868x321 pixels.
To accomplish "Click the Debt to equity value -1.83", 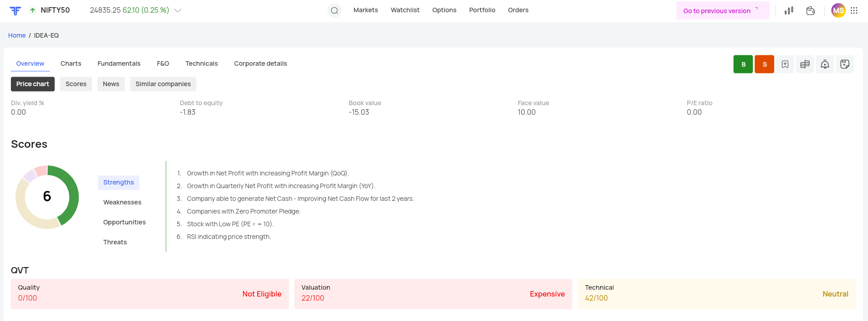I will click(x=188, y=112).
